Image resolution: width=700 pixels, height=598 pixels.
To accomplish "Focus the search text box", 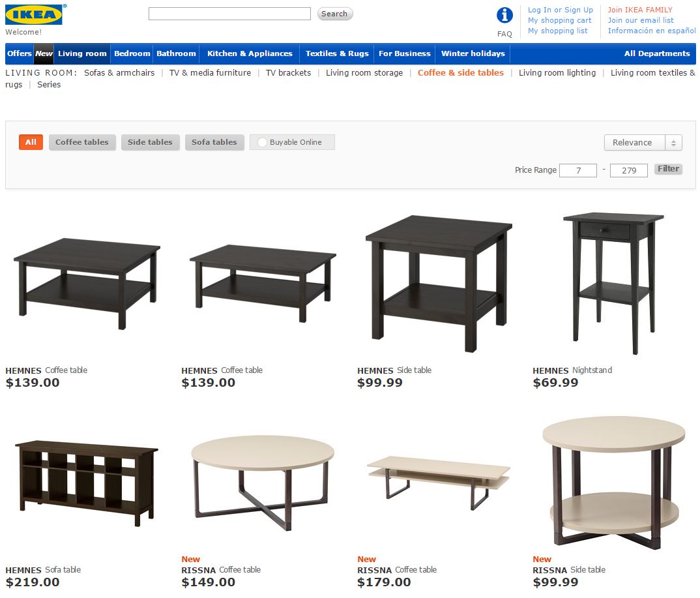I will [229, 14].
